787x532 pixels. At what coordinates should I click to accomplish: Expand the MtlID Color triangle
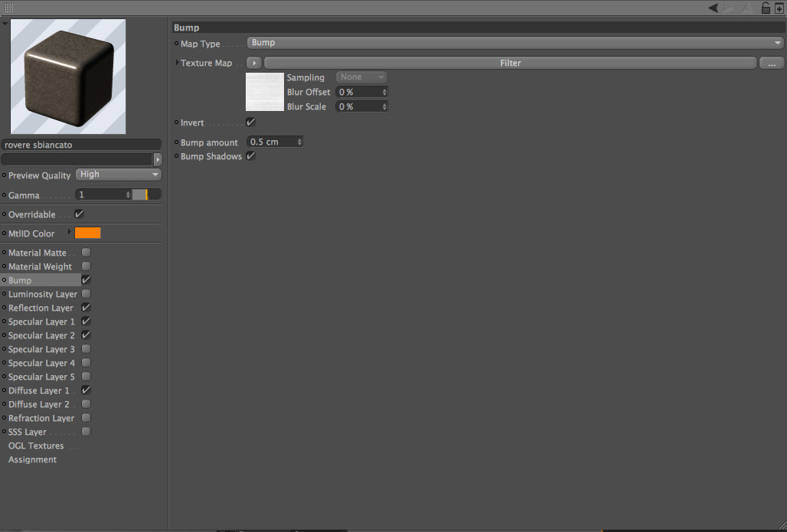click(x=69, y=233)
